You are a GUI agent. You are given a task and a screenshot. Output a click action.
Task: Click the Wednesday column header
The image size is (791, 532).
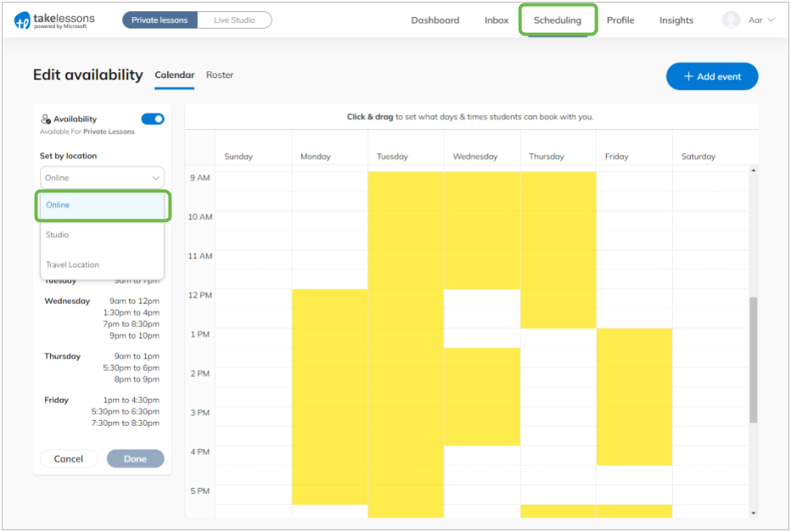click(475, 157)
